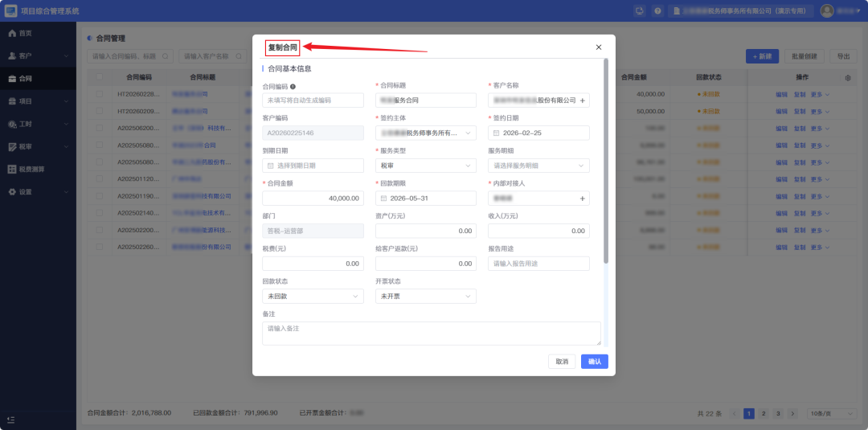Expand the 客户 sidebar menu
This screenshot has height=430, width=868.
(38, 56)
